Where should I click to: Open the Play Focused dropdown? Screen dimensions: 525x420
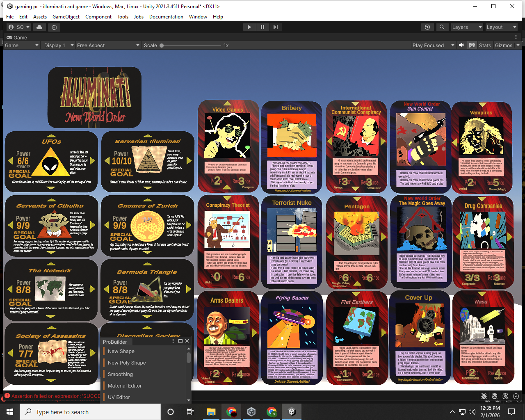tap(433, 45)
